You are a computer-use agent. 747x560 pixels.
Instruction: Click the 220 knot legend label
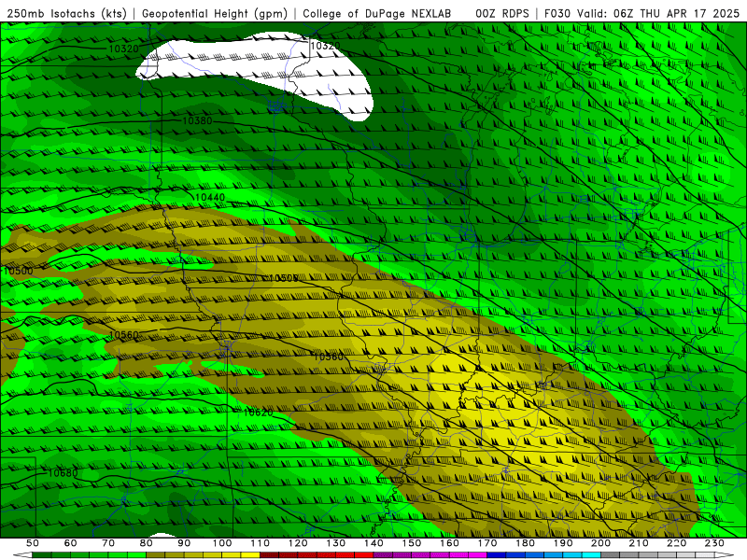point(676,543)
